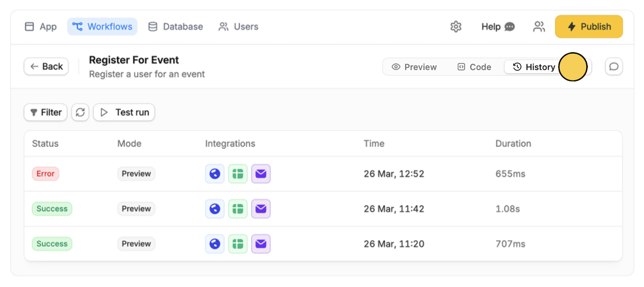644x287 pixels.
Task: Click the purple mail integration in 11:42 row
Action: 261,209
